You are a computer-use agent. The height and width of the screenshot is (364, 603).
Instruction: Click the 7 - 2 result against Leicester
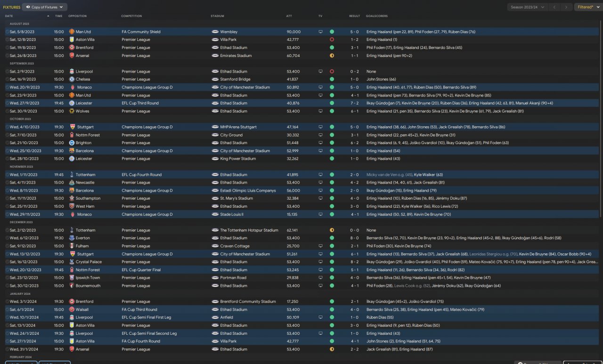click(x=354, y=103)
